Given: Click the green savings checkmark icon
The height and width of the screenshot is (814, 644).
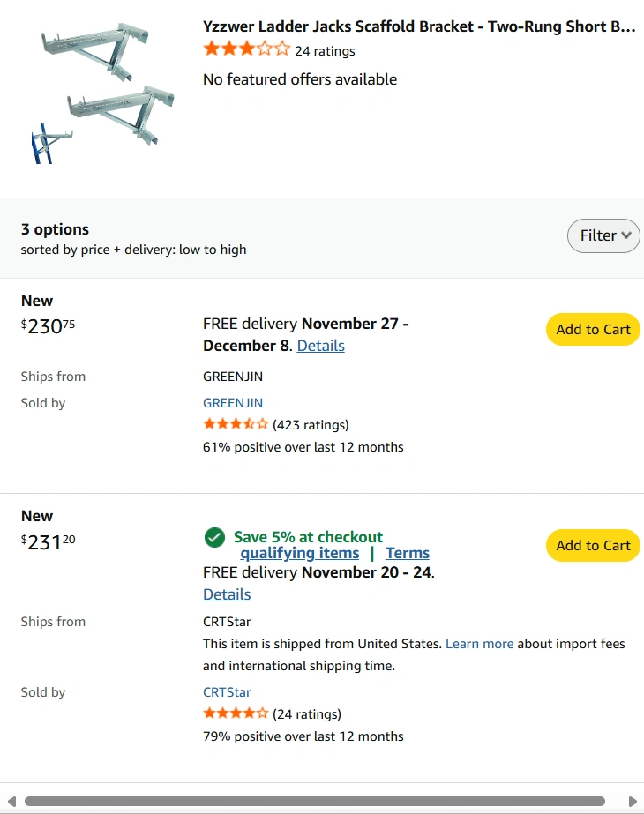Looking at the screenshot, I should pos(214,537).
